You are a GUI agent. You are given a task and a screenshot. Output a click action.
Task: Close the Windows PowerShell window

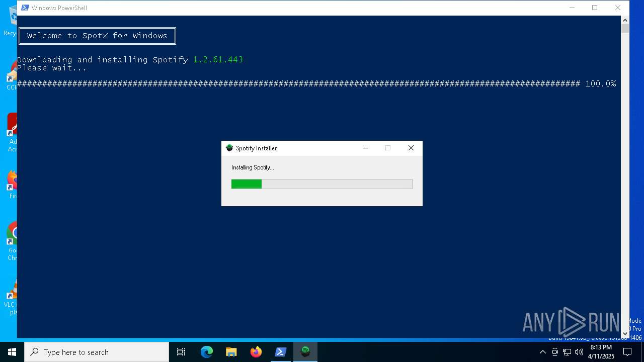[618, 8]
